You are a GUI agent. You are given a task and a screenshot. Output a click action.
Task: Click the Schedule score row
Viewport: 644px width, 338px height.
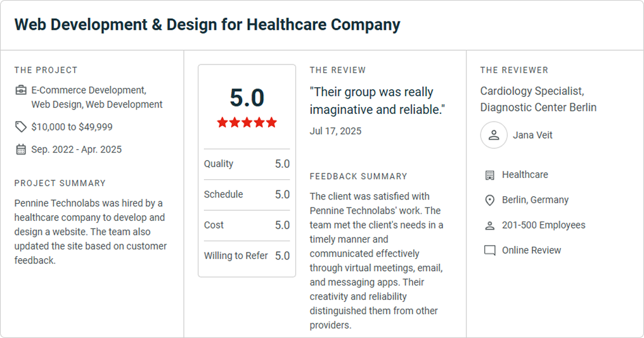247,195
